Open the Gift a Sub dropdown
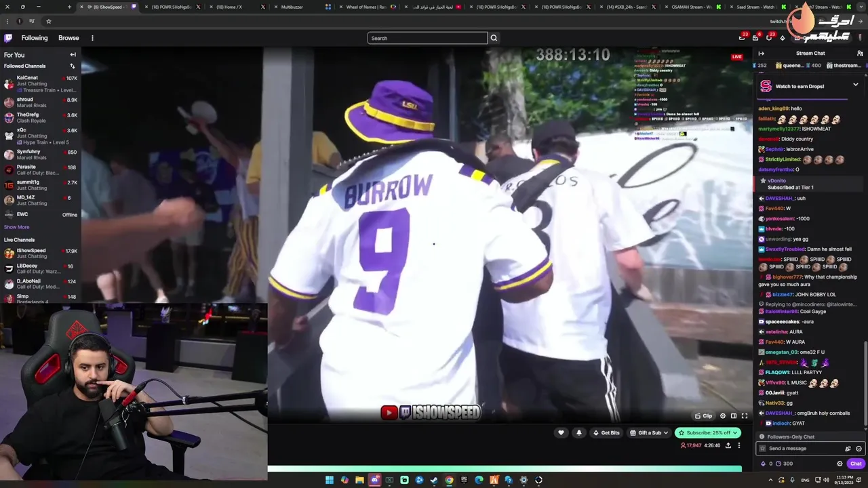 coord(649,432)
